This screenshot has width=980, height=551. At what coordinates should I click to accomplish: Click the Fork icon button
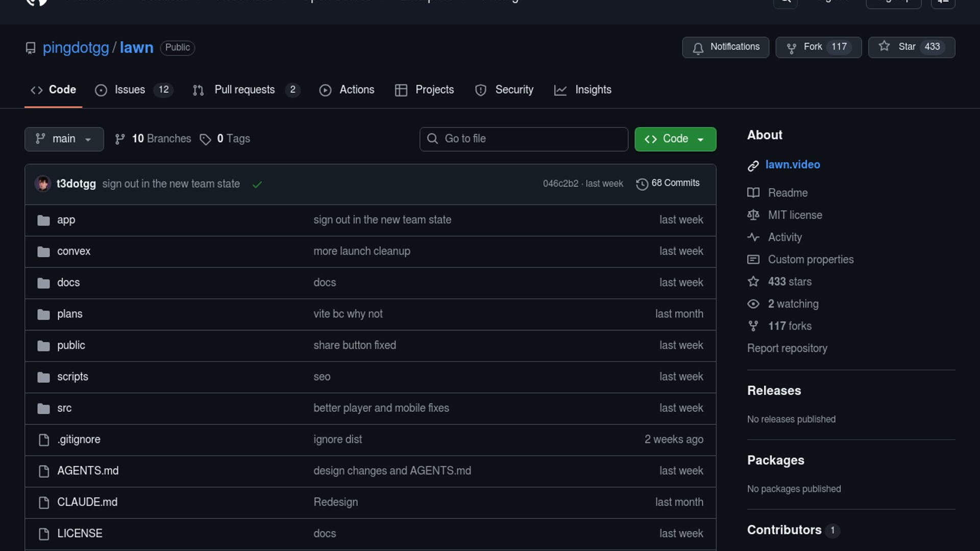click(x=791, y=48)
